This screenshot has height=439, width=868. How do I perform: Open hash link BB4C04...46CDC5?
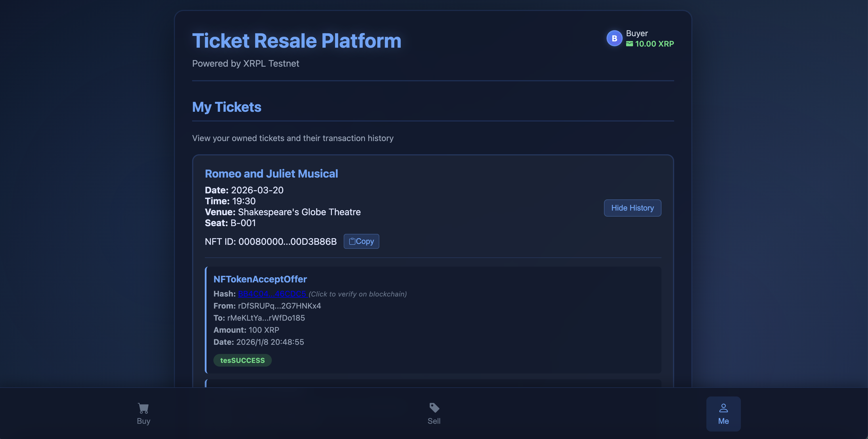pos(272,294)
